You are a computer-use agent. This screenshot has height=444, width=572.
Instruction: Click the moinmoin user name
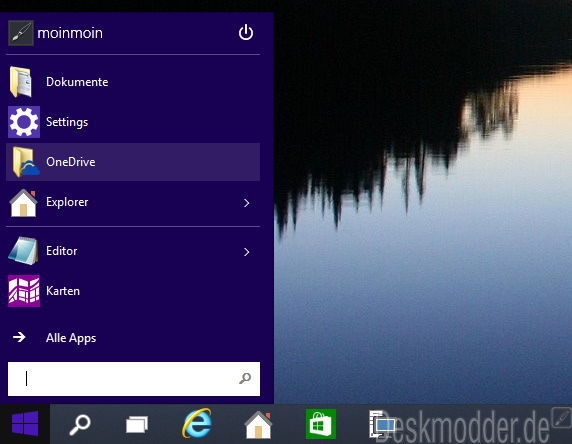click(70, 33)
